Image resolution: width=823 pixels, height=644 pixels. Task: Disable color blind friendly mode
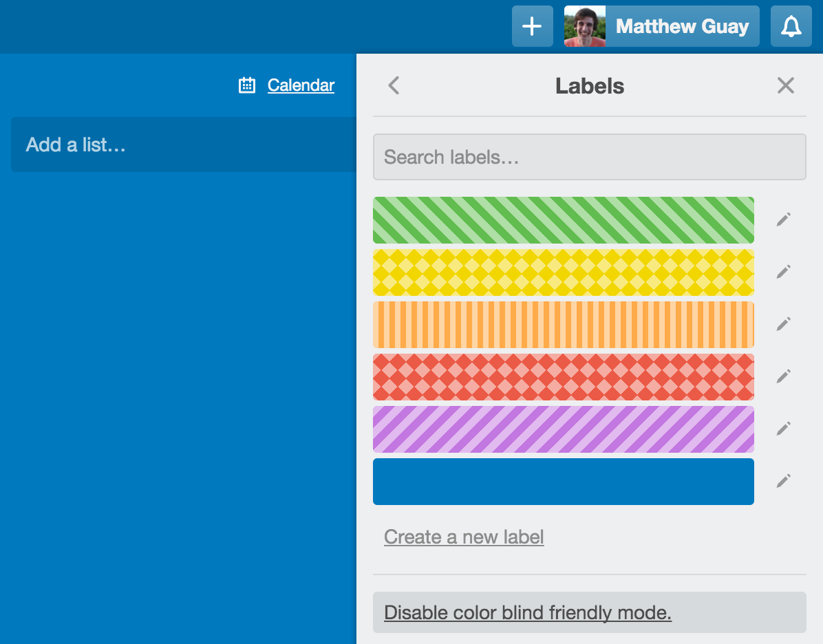[x=528, y=612]
